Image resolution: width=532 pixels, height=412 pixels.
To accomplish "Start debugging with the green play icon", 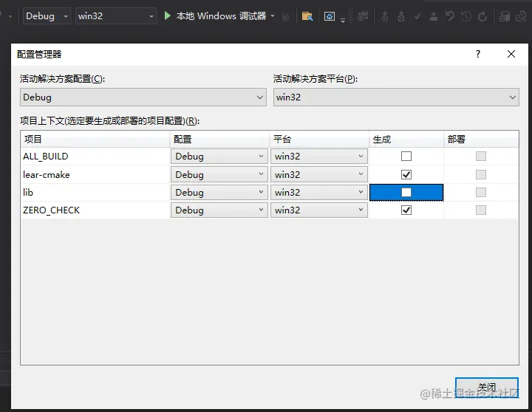I will click(x=167, y=16).
